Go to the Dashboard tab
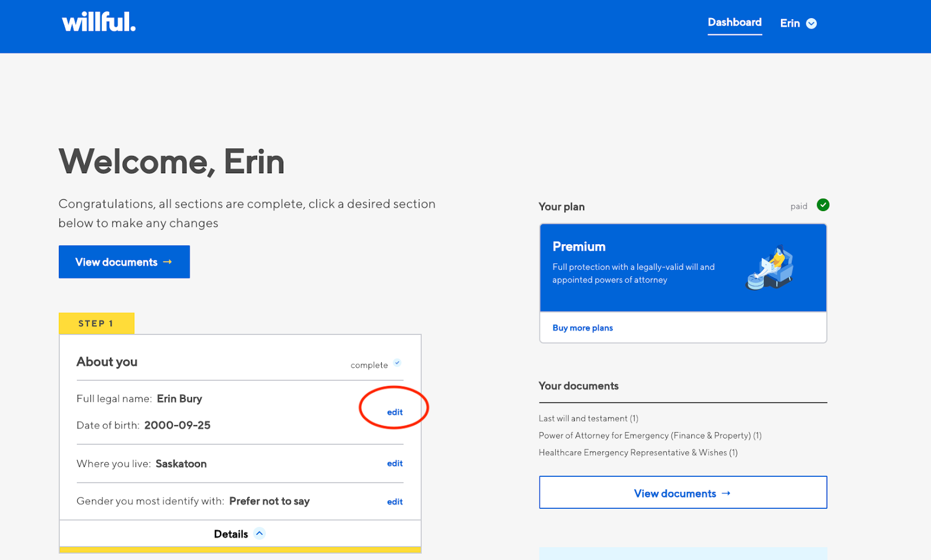Viewport: 931px width, 560px height. tap(734, 23)
